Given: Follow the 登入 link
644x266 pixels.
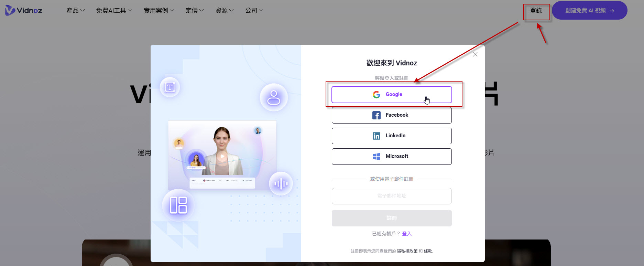Looking at the screenshot, I should click(407, 234).
